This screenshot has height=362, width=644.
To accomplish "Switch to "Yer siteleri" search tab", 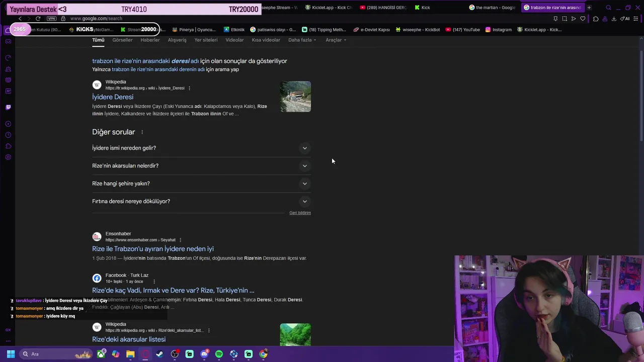I will tap(206, 40).
